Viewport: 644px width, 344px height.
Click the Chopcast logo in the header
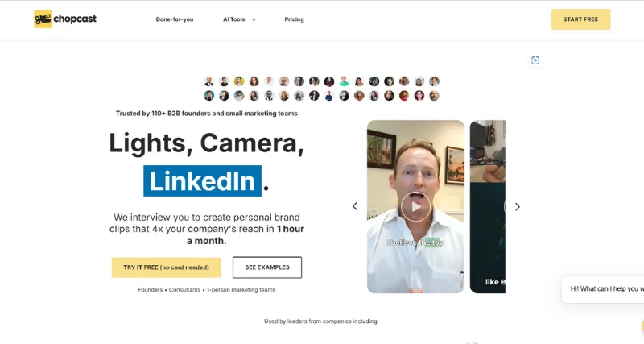point(64,19)
